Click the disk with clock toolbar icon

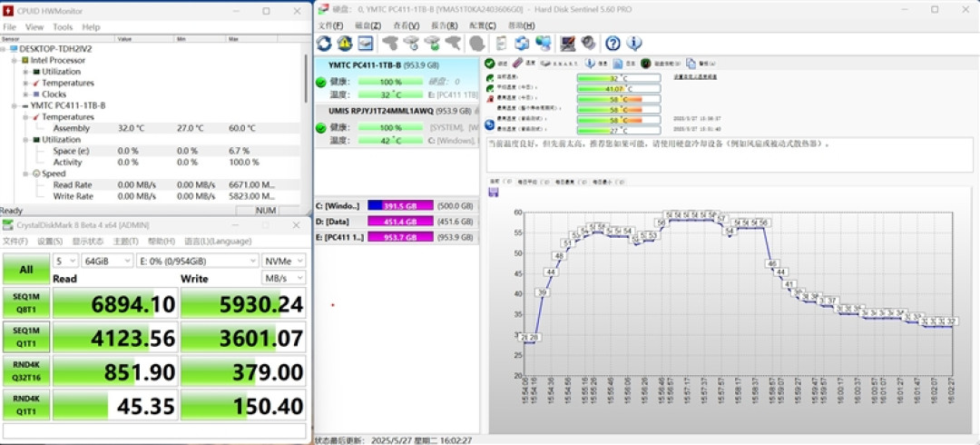pyautogui.click(x=411, y=44)
